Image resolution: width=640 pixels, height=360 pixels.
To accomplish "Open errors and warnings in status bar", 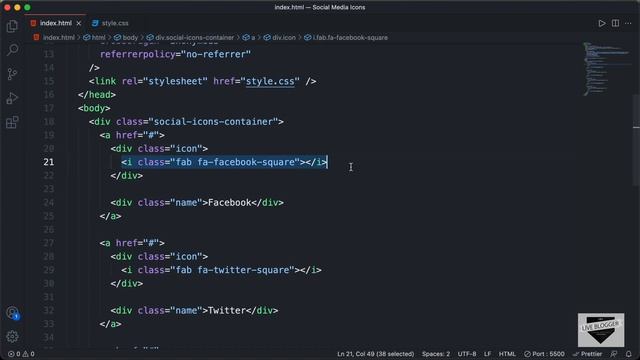I will tap(21, 354).
